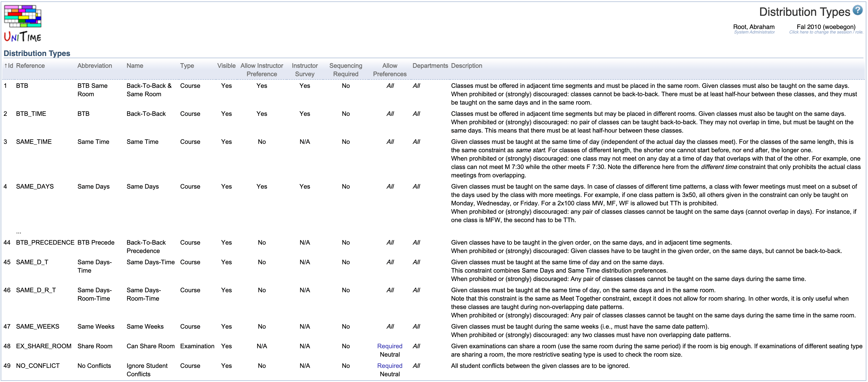Image resolution: width=868 pixels, height=382 pixels.
Task: Change session via Fal 2010 (woebegon)
Action: pos(826,27)
